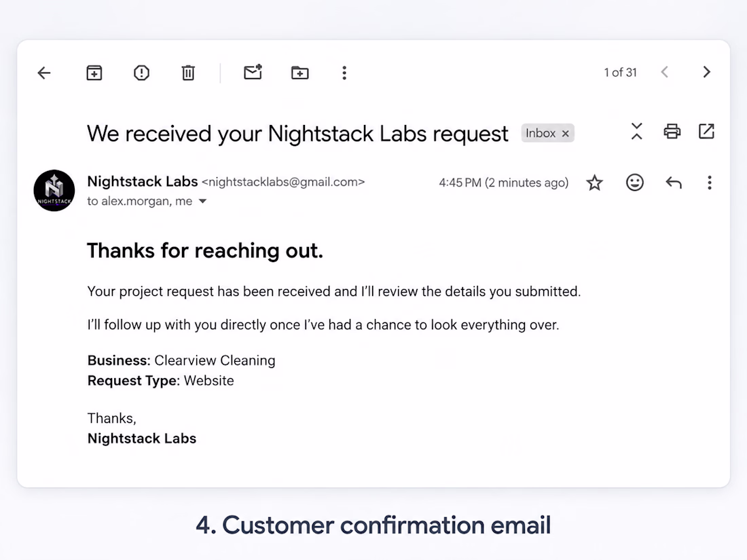
Task: Star the Nightstack Labs message
Action: click(x=594, y=183)
